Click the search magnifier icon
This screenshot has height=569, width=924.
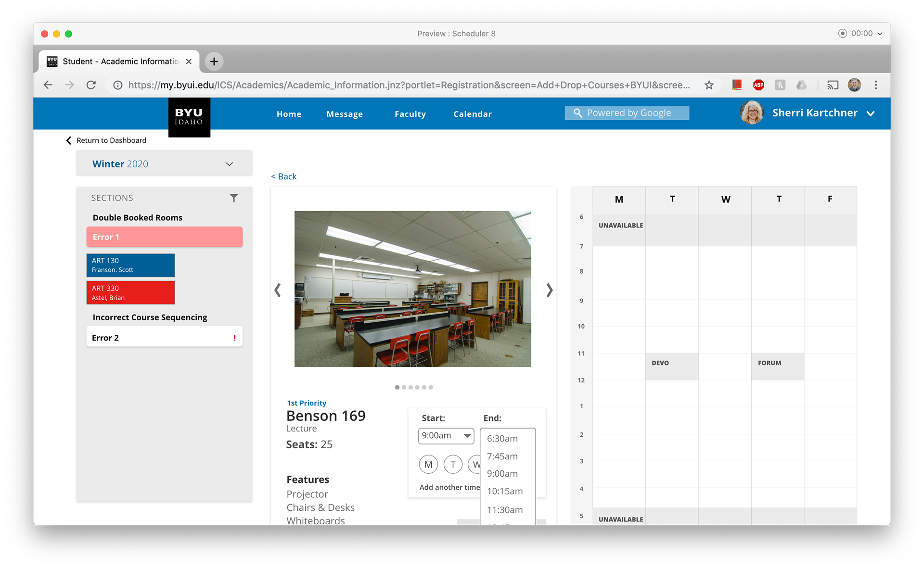coord(577,113)
